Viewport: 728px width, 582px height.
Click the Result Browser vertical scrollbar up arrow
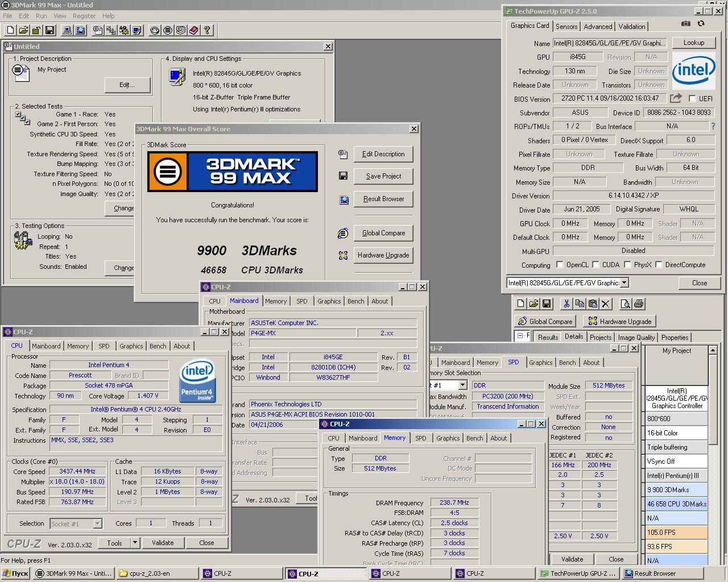713,350
